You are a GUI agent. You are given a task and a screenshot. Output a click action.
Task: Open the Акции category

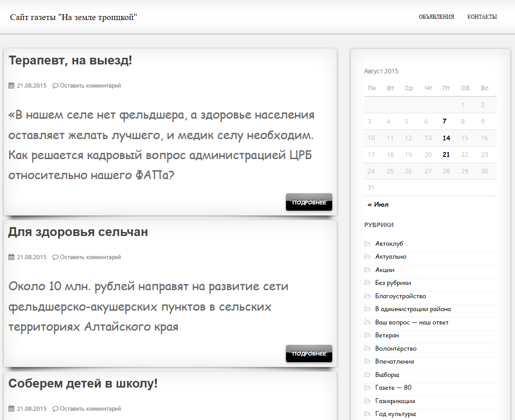[x=385, y=270]
